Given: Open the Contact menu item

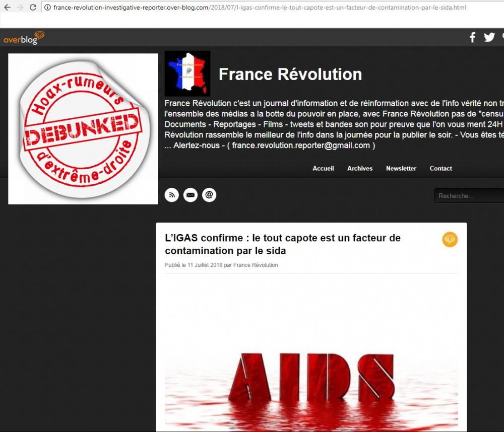Looking at the screenshot, I should [x=440, y=168].
